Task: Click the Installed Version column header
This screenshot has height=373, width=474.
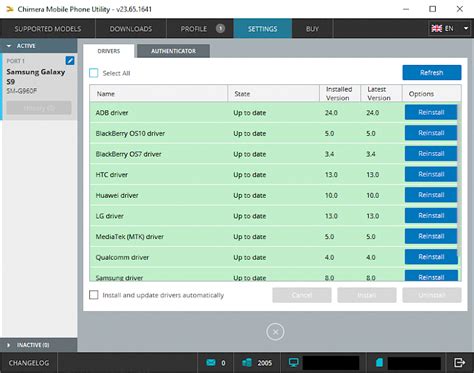Action: click(x=340, y=94)
